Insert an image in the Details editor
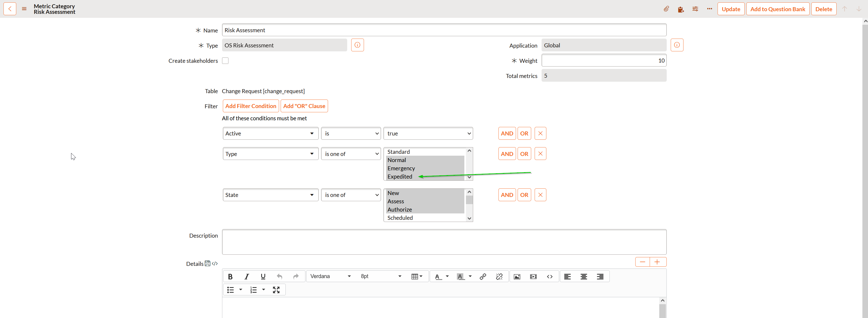 [517, 276]
